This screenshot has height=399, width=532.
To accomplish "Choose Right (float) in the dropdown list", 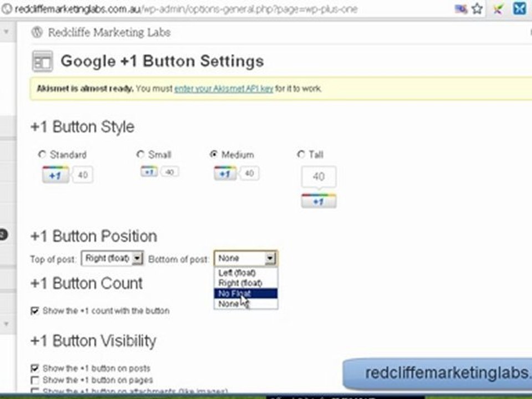I will [x=245, y=283].
